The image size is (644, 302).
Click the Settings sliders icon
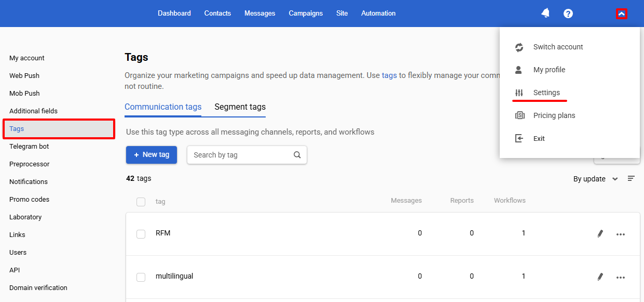point(519,93)
